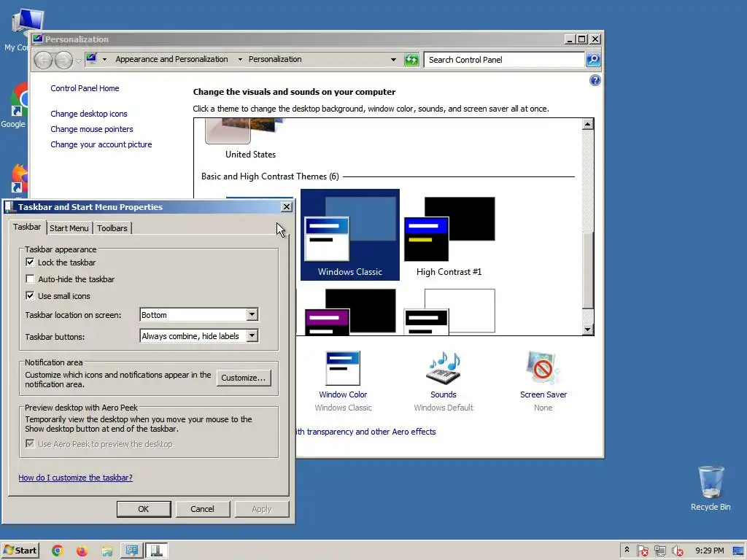Click the Forward navigation arrow in Personalization
747x560 pixels.
(x=64, y=60)
